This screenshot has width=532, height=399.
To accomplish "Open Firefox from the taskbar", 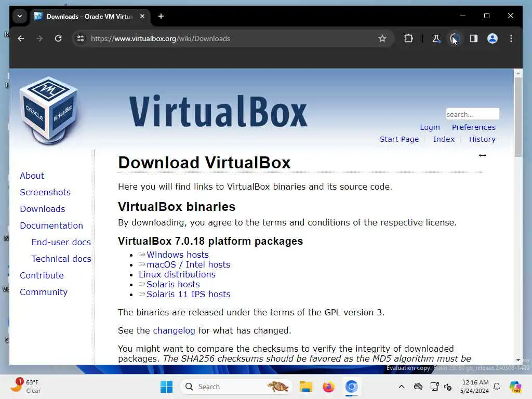I will coord(328,387).
